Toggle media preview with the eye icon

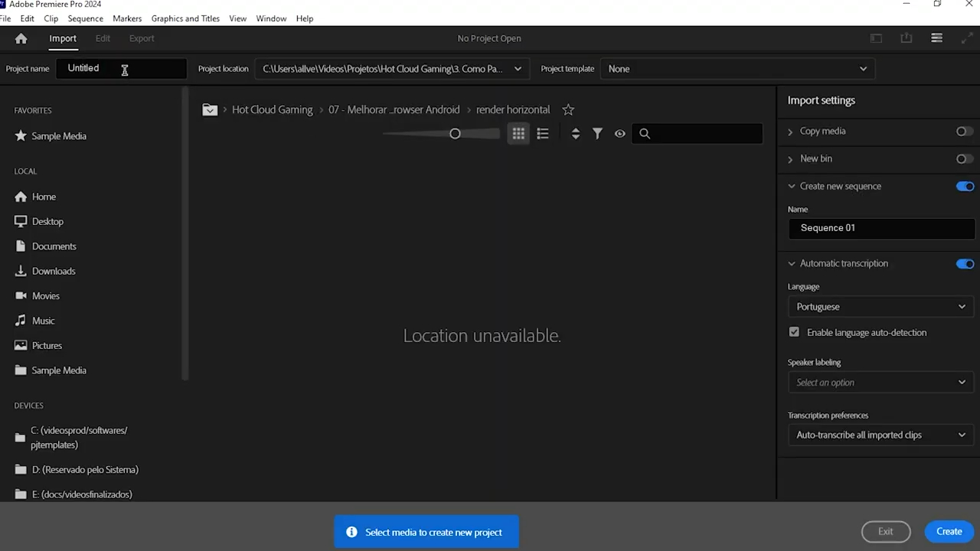click(620, 133)
